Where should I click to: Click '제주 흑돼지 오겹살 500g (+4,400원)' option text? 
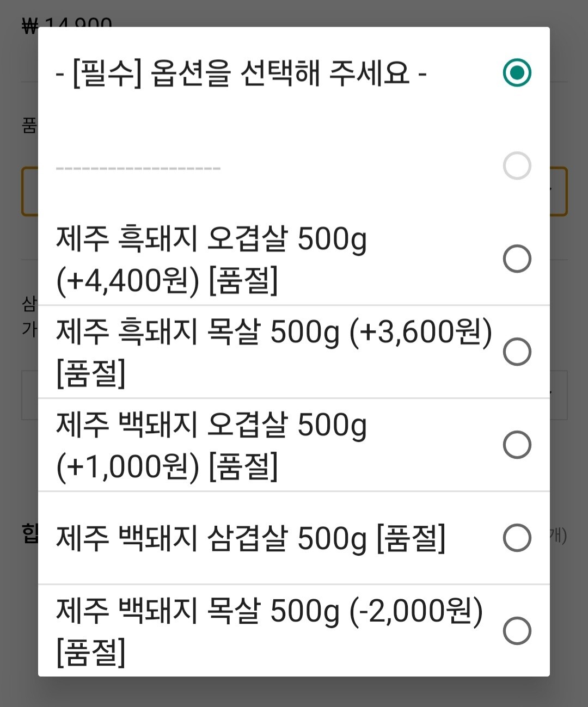[x=211, y=260]
